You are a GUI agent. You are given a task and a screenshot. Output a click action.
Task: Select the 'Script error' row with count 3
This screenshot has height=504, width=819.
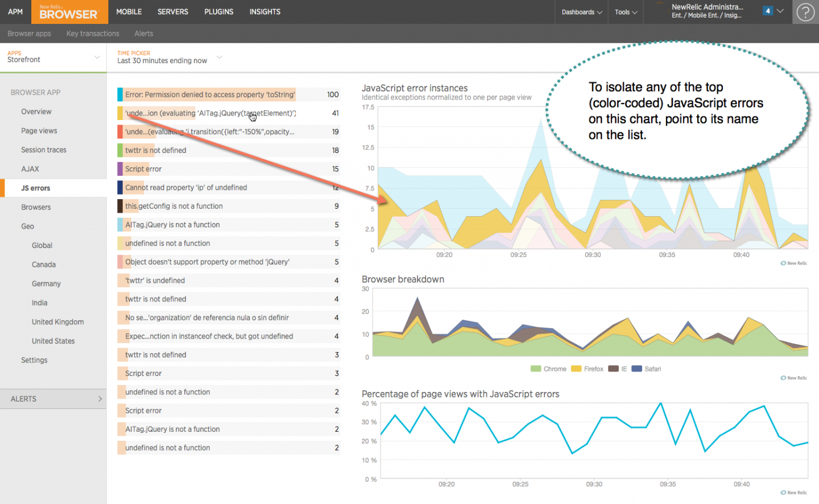point(229,373)
